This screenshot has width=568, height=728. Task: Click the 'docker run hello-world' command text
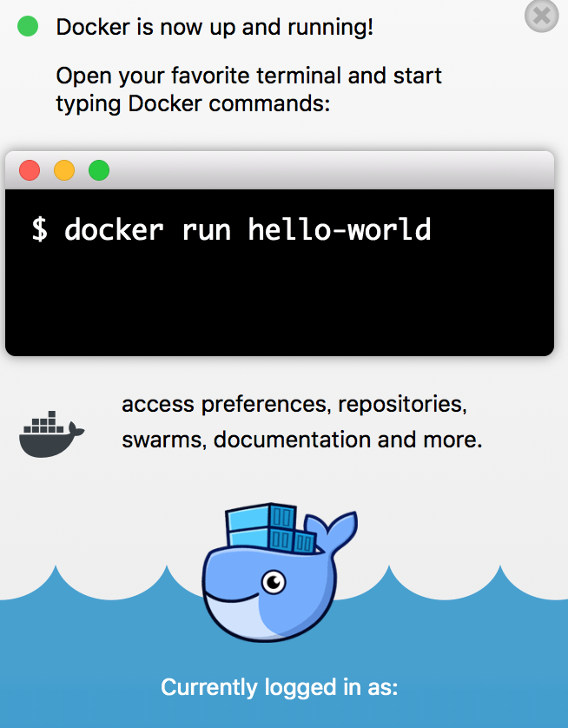pyautogui.click(x=248, y=229)
